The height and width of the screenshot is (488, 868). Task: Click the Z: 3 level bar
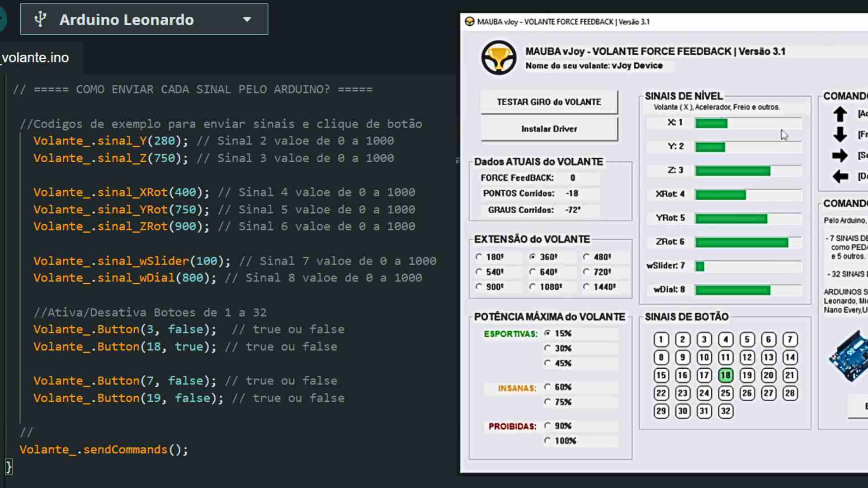[x=748, y=171]
